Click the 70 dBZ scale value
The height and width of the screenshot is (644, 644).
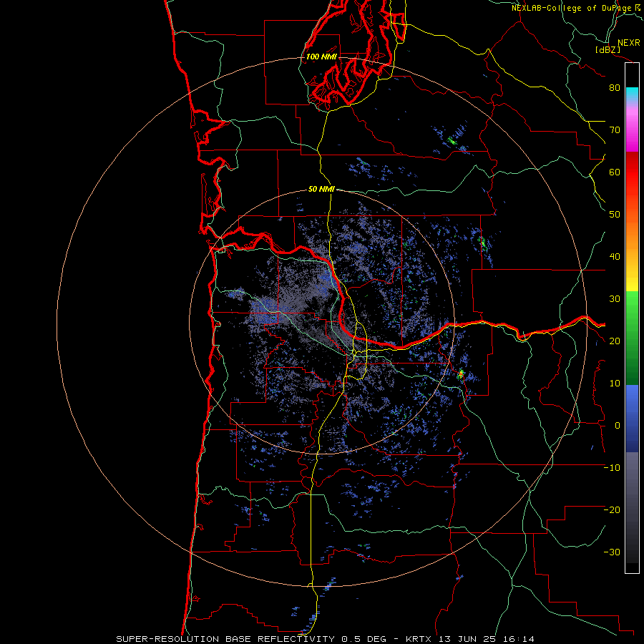[x=615, y=130]
